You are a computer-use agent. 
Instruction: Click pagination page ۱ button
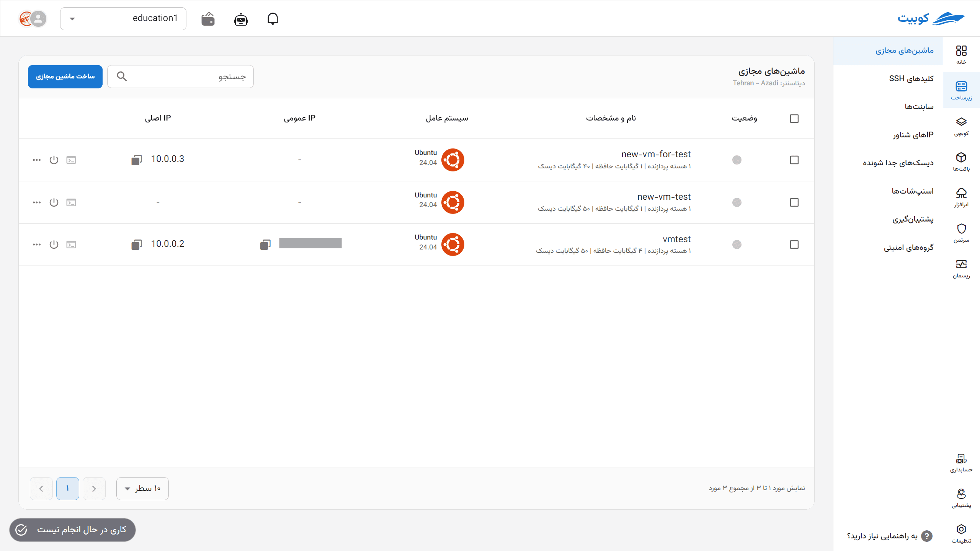click(68, 488)
